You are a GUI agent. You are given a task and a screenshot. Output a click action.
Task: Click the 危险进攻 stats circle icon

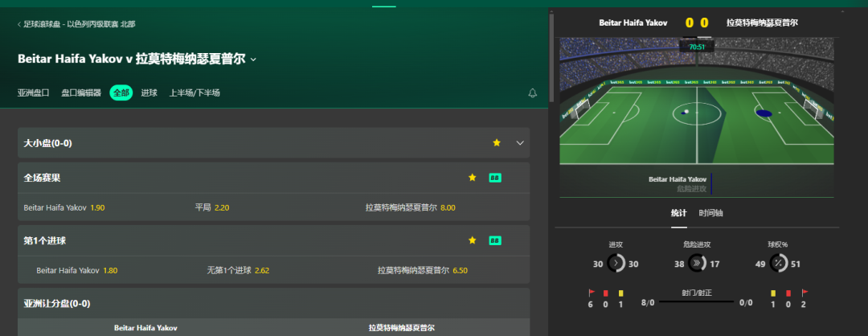(697, 264)
